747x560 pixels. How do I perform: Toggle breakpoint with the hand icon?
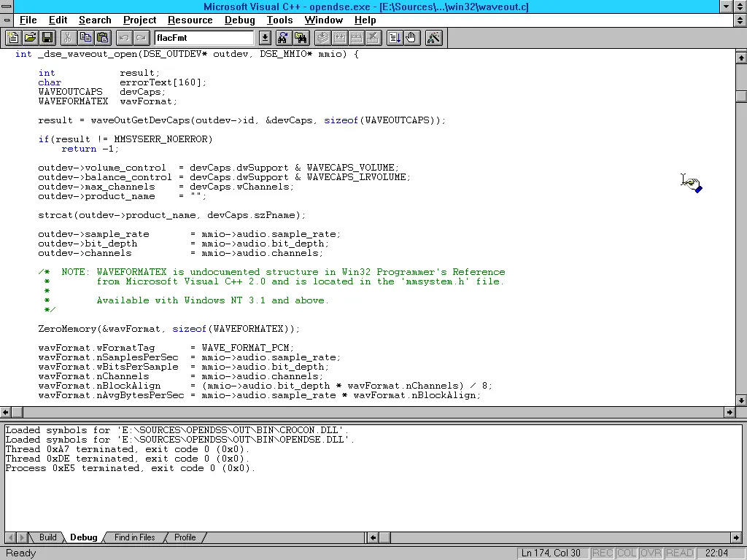point(411,38)
